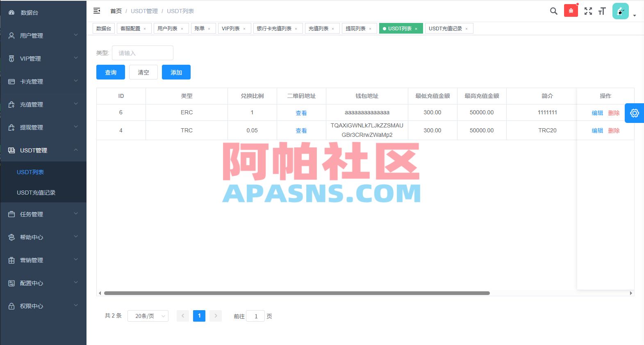Close the 客服配置 tab
Viewport: 644px width, 345px height.
[145, 29]
